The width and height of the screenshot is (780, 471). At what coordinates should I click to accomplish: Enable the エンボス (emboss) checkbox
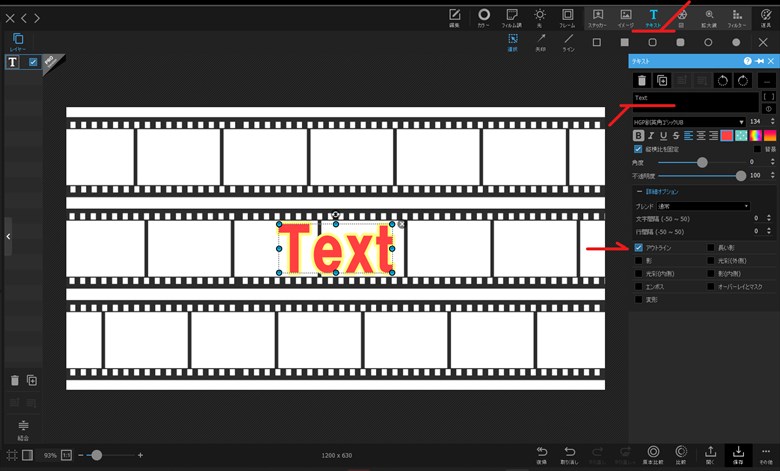tap(638, 287)
